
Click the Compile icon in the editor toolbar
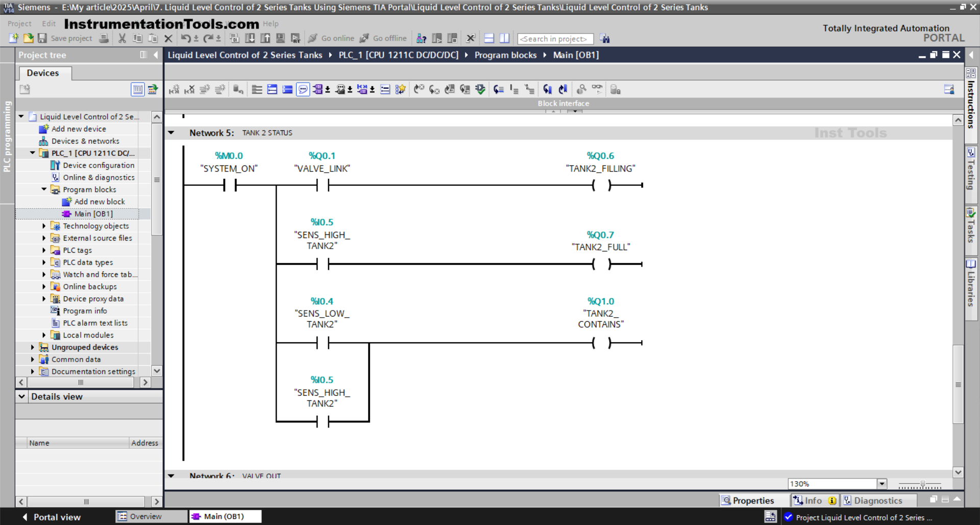pos(234,38)
